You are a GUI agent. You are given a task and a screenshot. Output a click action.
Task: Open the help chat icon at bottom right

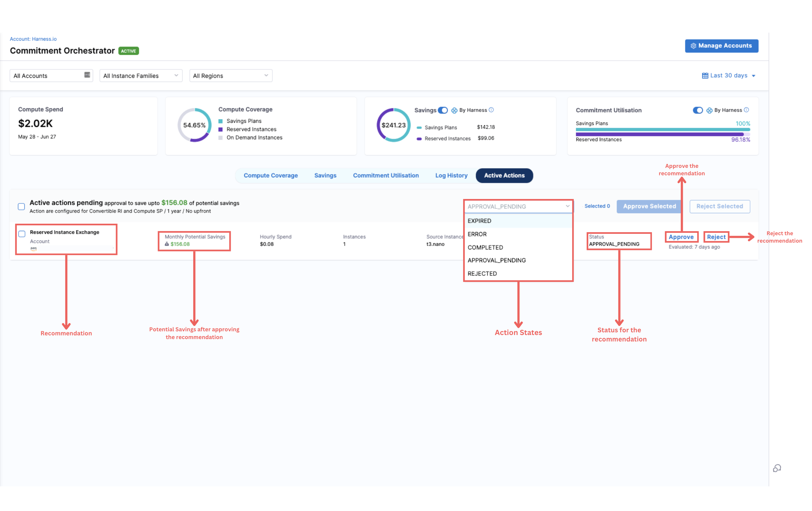(777, 468)
